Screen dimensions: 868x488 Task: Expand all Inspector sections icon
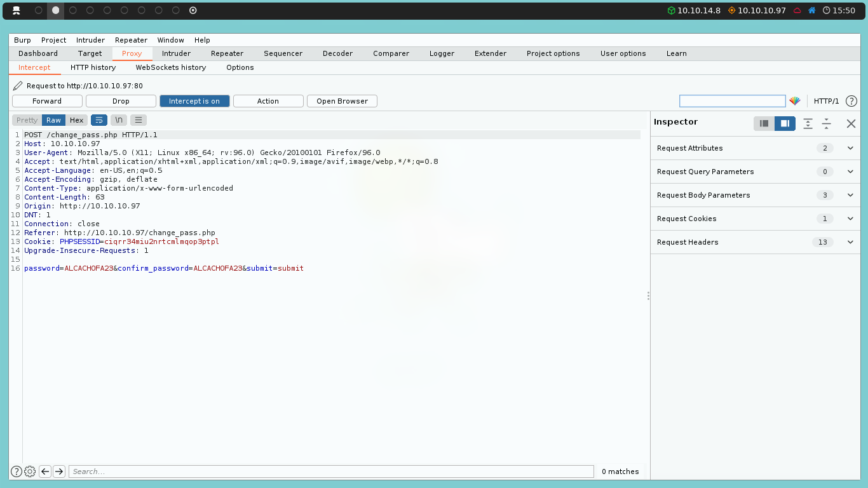(808, 123)
